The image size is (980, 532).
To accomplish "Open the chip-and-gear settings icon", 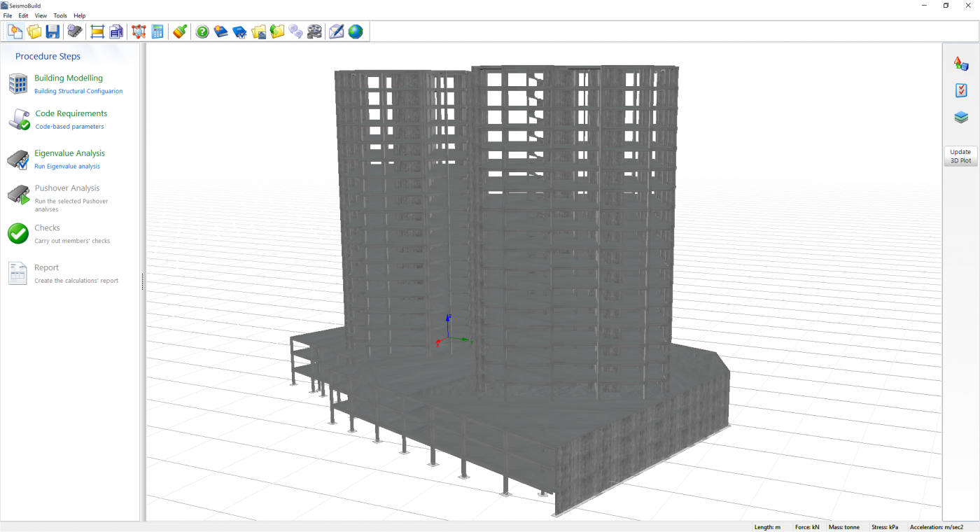I will click(x=74, y=31).
